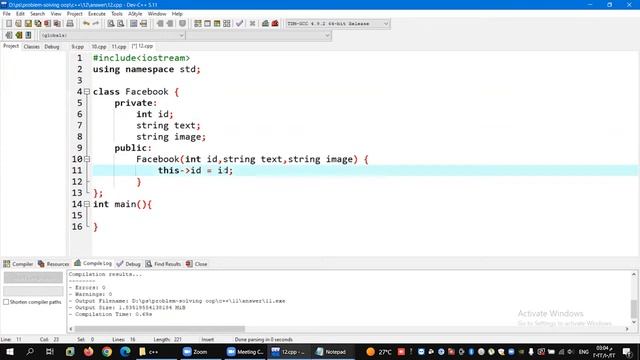Click the 'string image;' code line
This screenshot has width=640, height=360.
coord(171,137)
